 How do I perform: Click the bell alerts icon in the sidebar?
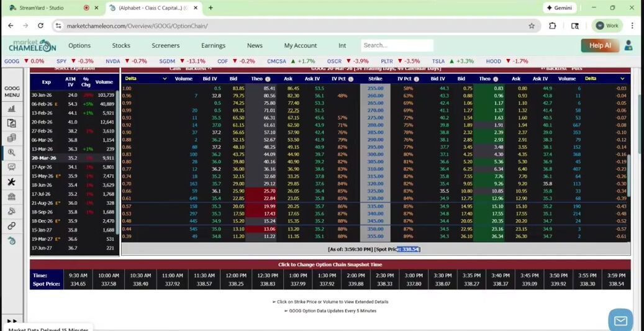(x=12, y=212)
